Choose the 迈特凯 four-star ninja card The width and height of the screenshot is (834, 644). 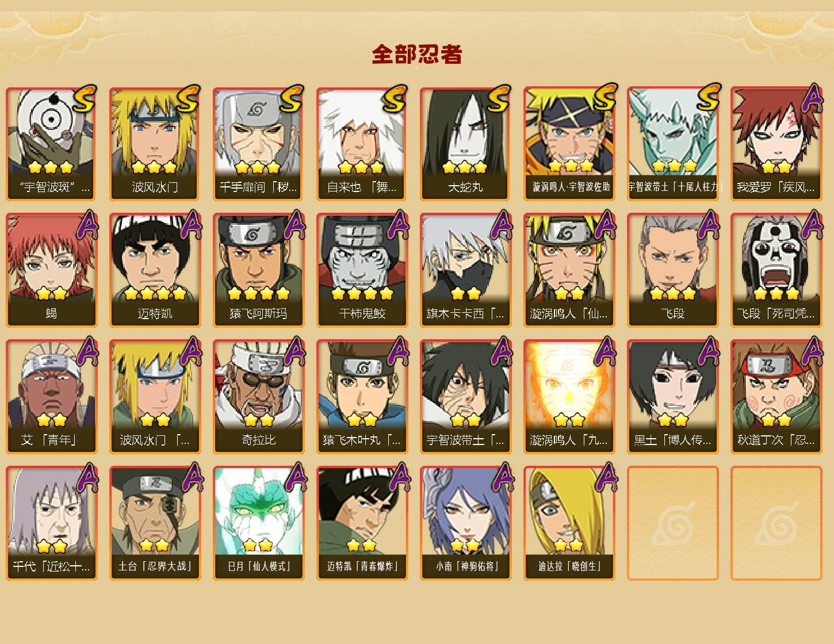[x=155, y=270]
